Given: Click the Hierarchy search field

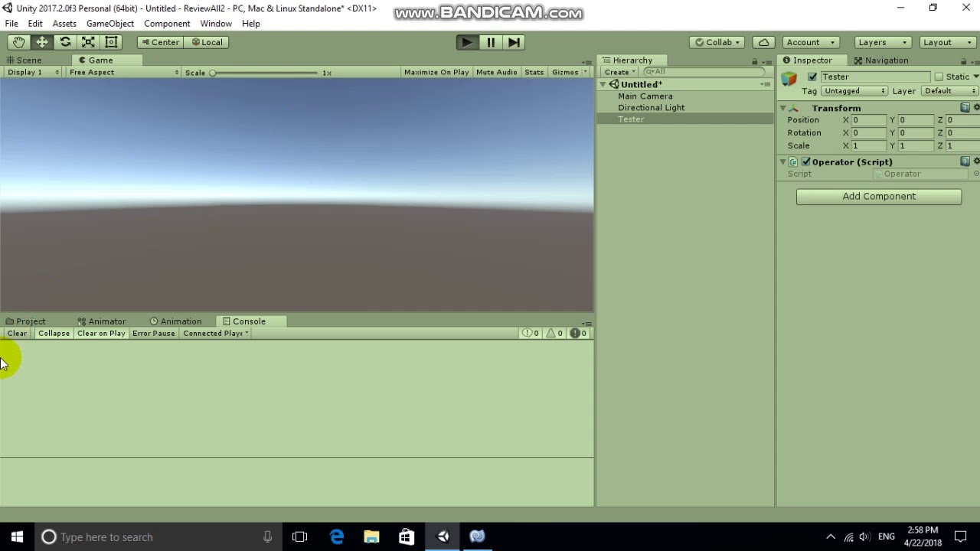Looking at the screenshot, I should click(x=704, y=72).
